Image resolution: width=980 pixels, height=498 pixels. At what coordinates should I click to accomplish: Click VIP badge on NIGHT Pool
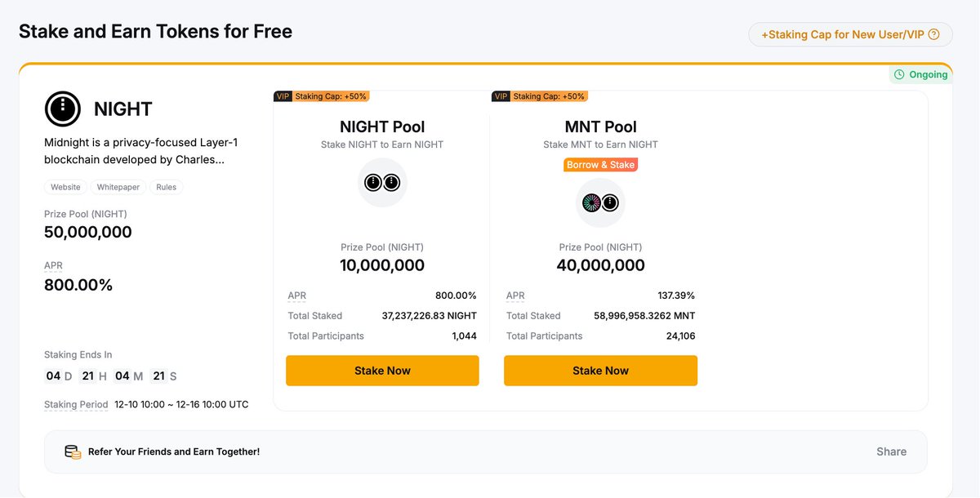click(x=283, y=96)
